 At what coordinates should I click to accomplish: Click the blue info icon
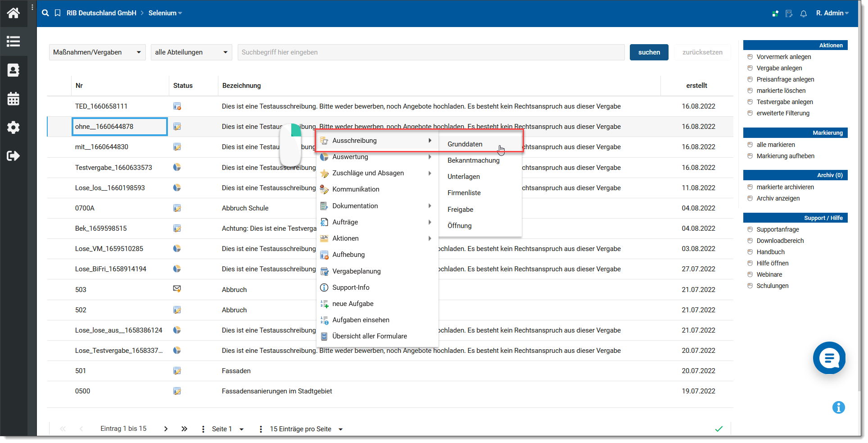pyautogui.click(x=838, y=407)
